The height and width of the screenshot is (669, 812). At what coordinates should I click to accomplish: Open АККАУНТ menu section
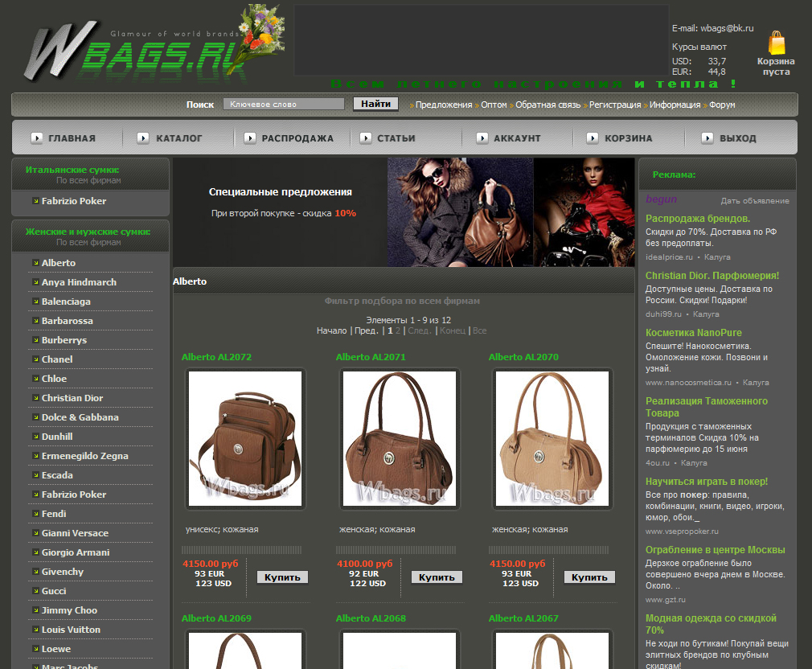click(517, 138)
